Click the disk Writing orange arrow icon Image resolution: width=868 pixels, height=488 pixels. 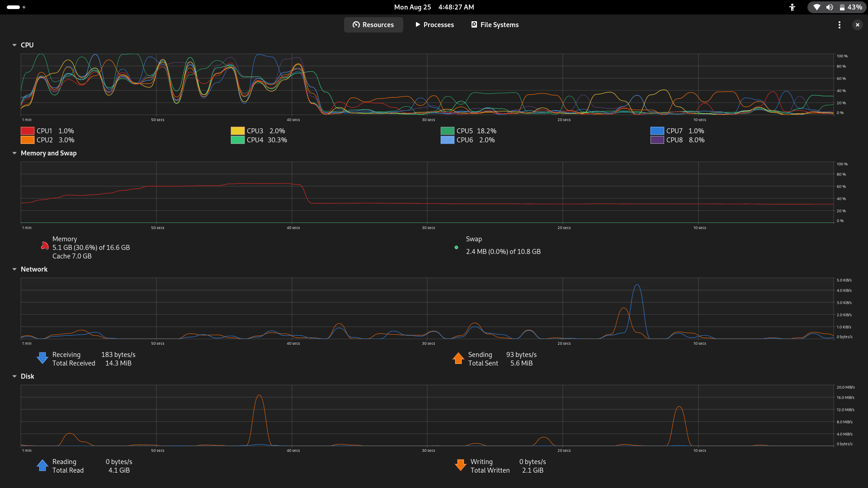[460, 465]
